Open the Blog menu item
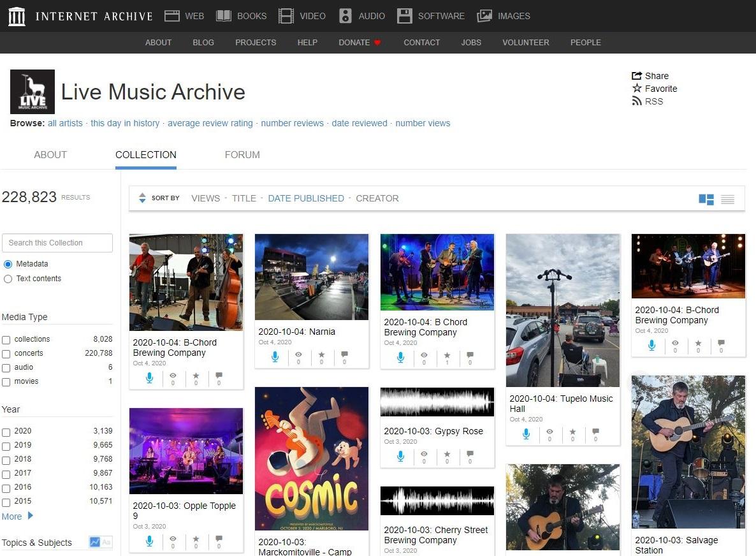 [203, 43]
